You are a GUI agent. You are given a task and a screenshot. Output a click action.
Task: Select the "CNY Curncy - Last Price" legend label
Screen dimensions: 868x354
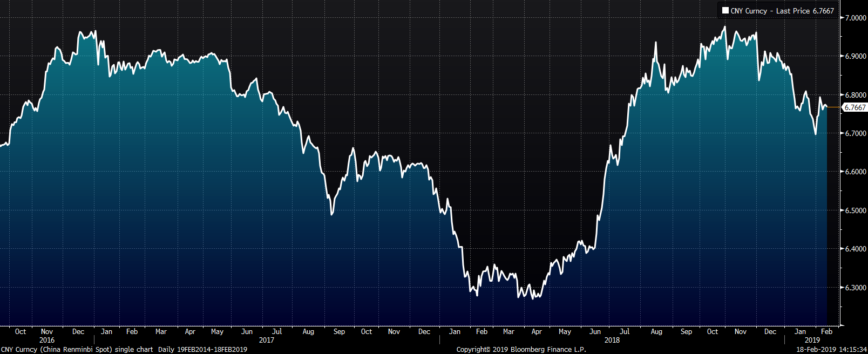[770, 11]
